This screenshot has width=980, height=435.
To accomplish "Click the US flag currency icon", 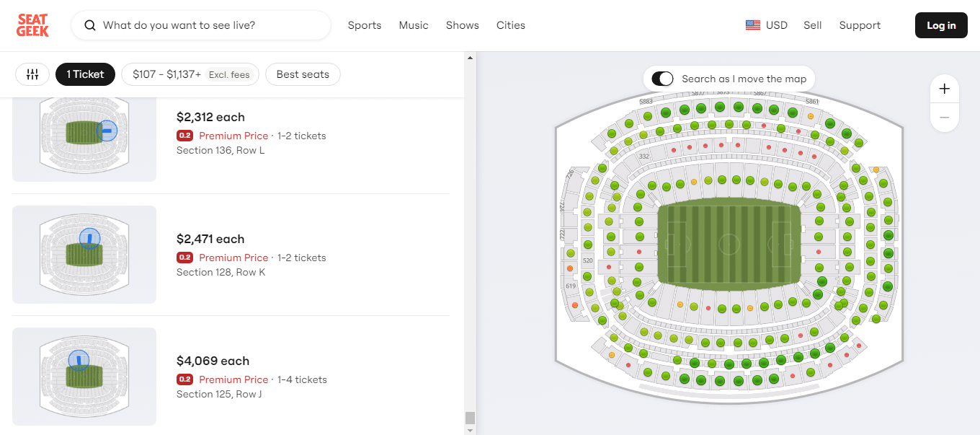I will click(x=753, y=25).
